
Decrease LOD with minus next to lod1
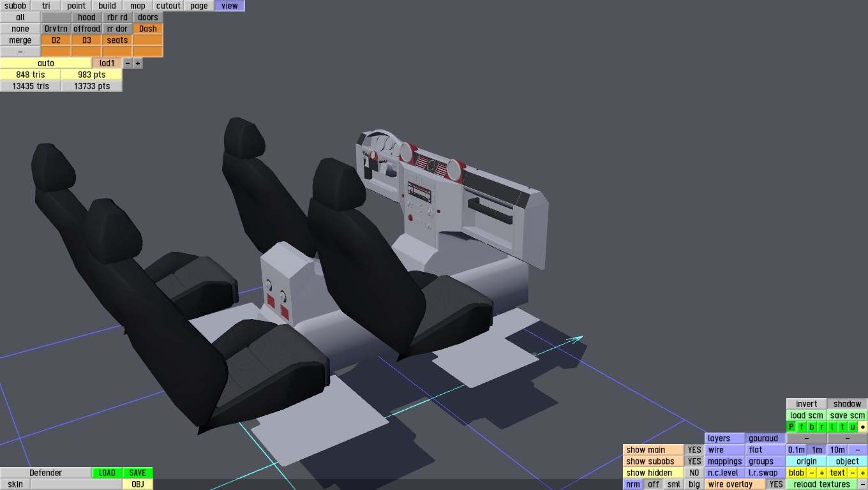pyautogui.click(x=128, y=63)
